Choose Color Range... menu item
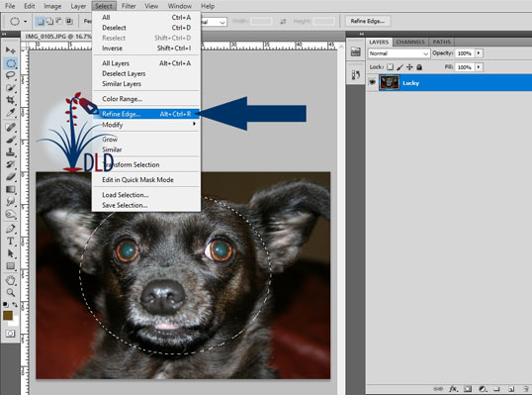This screenshot has width=532, height=395. pos(146,99)
